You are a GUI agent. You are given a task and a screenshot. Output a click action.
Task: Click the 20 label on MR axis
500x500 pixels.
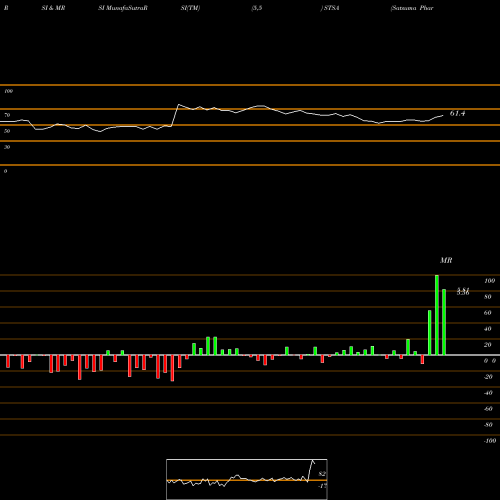point(488,345)
